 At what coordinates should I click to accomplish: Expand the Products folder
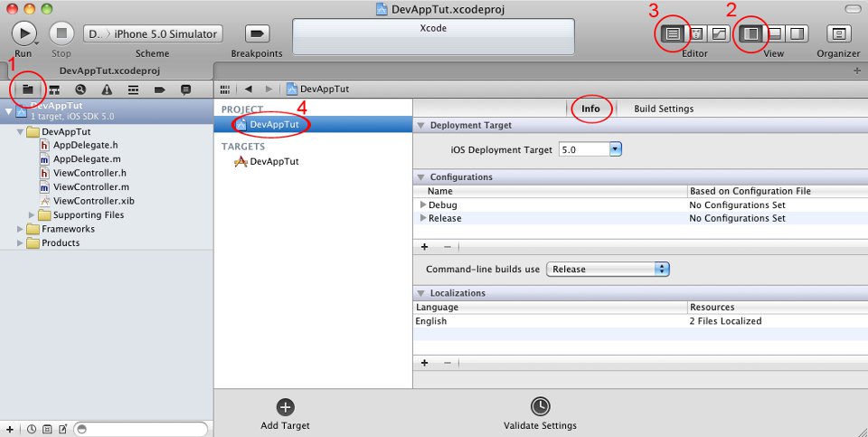pyautogui.click(x=20, y=242)
